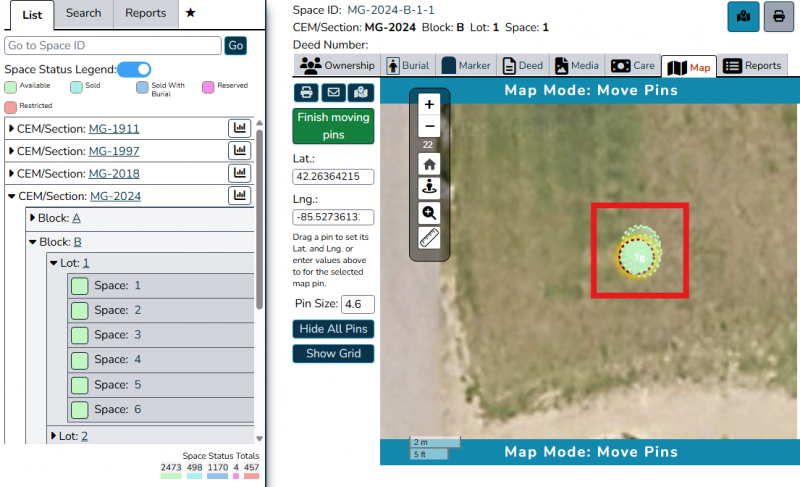
Task: Open the Ownership tab
Action: point(337,65)
